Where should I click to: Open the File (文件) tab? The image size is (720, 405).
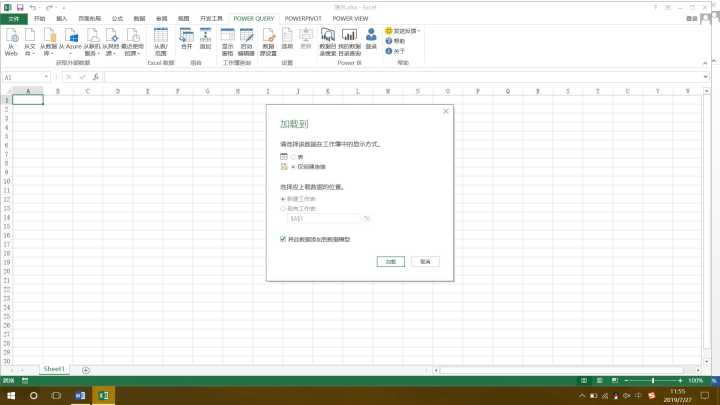click(x=13, y=18)
